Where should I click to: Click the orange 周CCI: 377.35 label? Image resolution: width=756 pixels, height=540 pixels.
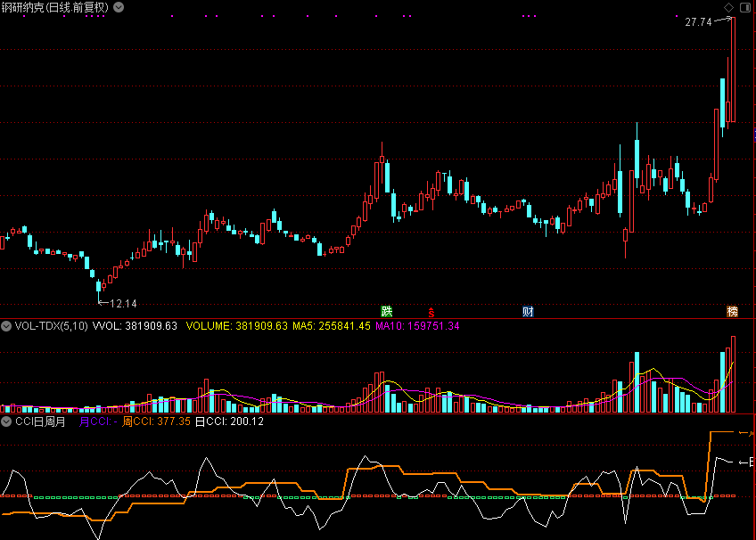156,421
